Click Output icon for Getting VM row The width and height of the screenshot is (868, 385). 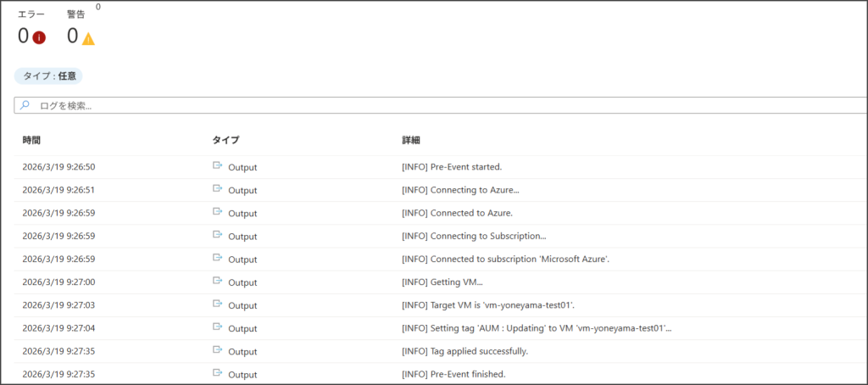coord(217,282)
